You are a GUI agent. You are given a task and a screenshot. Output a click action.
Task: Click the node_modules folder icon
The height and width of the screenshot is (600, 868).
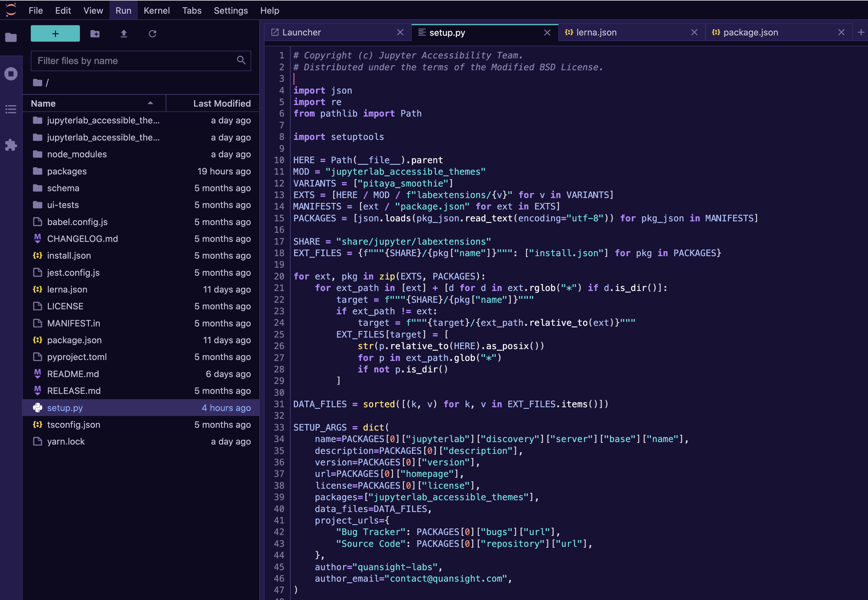pos(38,154)
